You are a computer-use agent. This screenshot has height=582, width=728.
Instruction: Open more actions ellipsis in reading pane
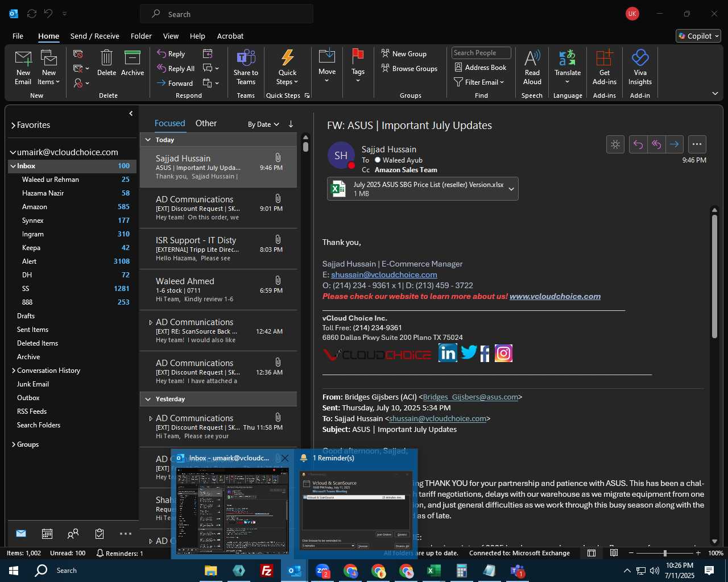coord(697,144)
